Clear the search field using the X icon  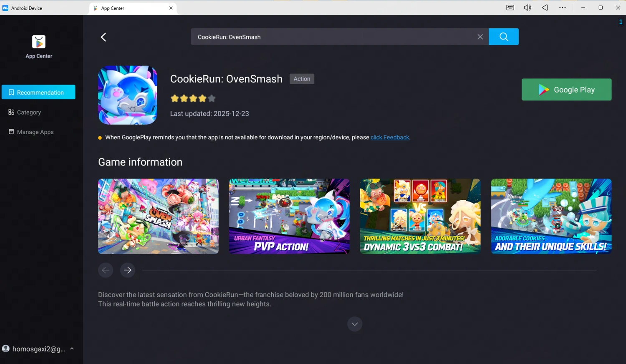(x=480, y=37)
